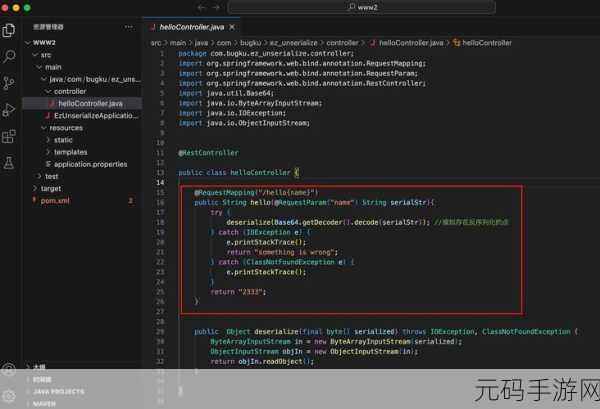The width and height of the screenshot is (600, 409).
Task: Go forward with the navigation arrow
Action: [216, 7]
